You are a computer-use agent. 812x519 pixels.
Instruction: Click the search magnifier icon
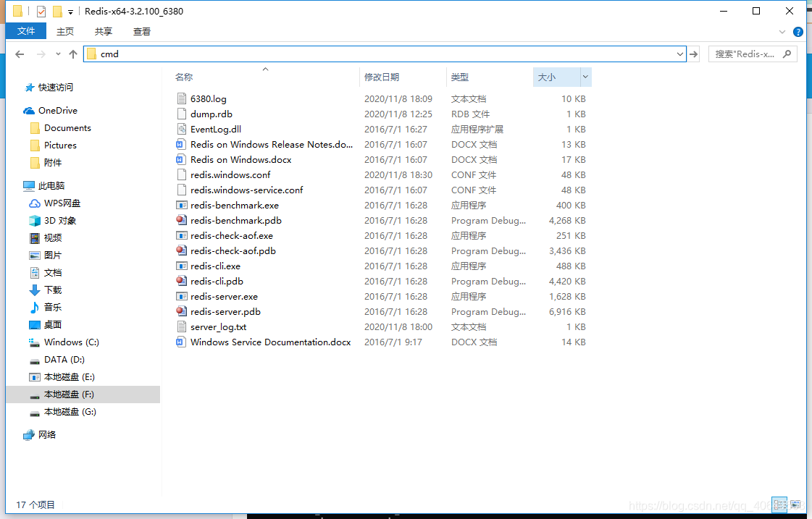[787, 54]
